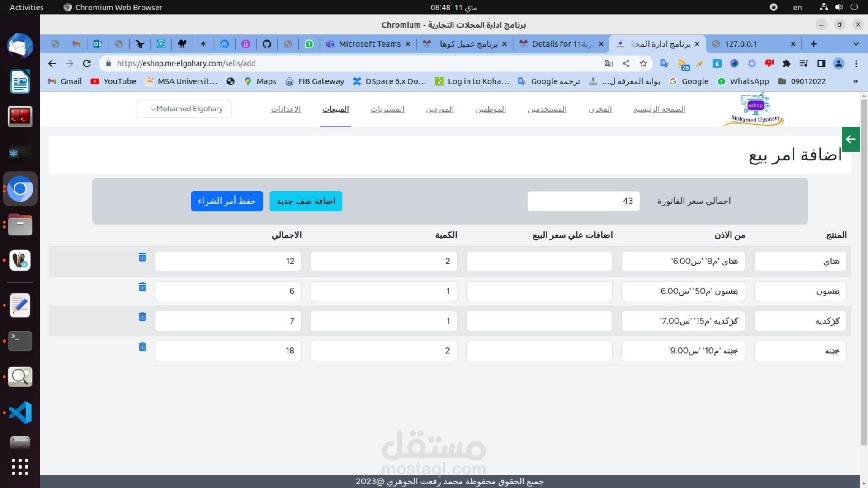Image resolution: width=868 pixels, height=488 pixels.
Task: Click trash icon on total 18 row
Action: [x=142, y=347]
